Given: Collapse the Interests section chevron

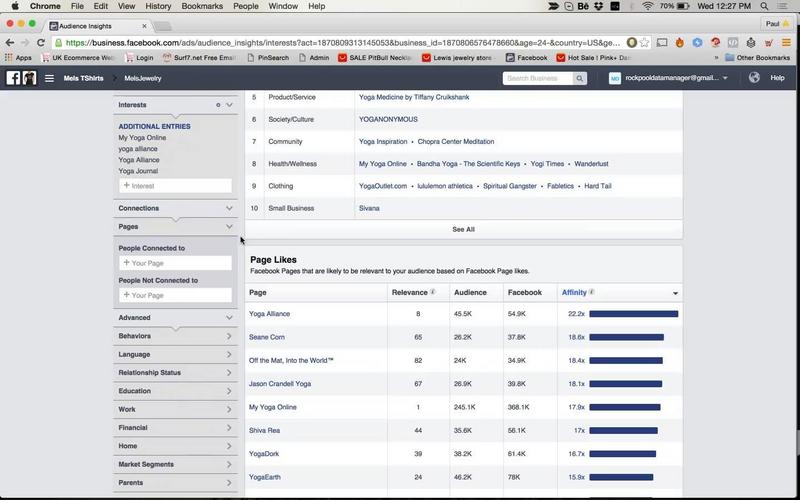Looking at the screenshot, I should 230,105.
